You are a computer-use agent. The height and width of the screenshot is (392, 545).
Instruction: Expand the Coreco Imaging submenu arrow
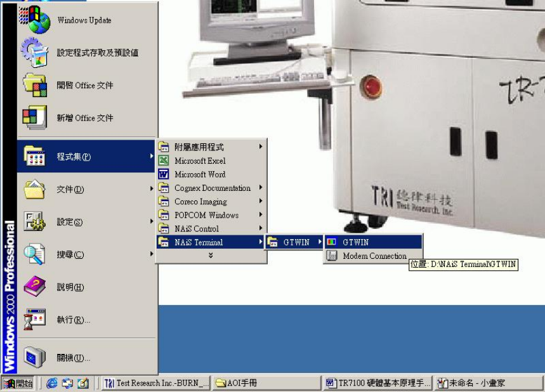pyautogui.click(x=261, y=201)
